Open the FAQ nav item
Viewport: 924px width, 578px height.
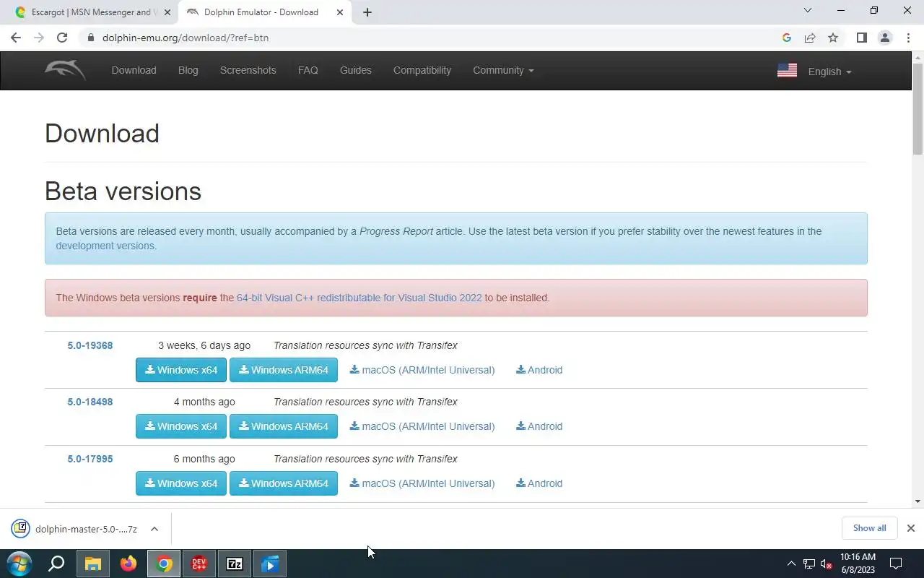point(308,70)
